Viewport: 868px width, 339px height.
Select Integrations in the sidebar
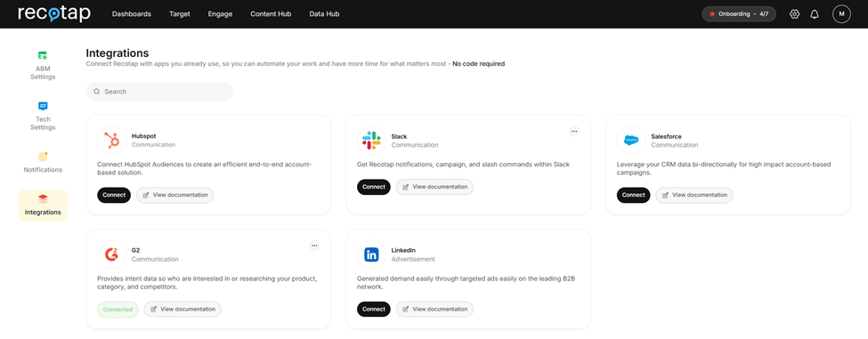click(43, 206)
